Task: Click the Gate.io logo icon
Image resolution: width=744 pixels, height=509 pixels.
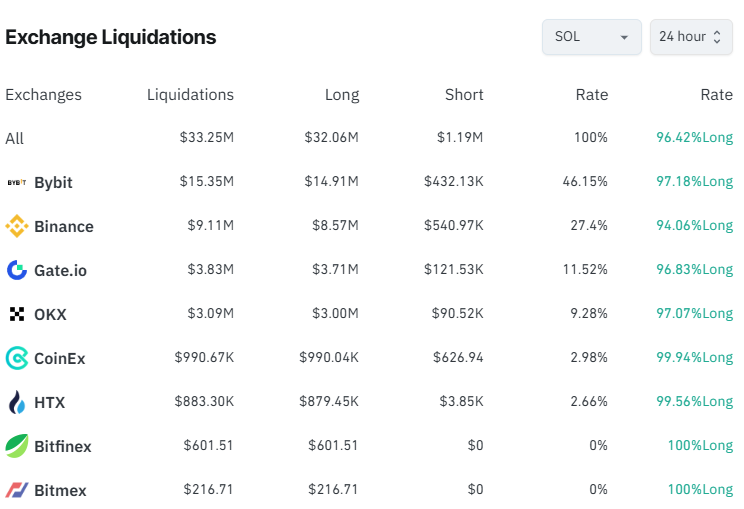Action: tap(16, 270)
